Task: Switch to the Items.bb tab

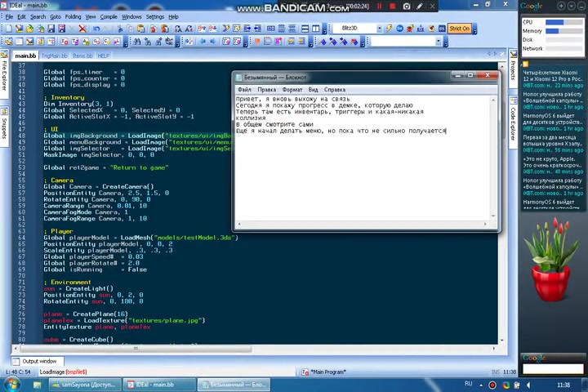Action: tap(82, 56)
